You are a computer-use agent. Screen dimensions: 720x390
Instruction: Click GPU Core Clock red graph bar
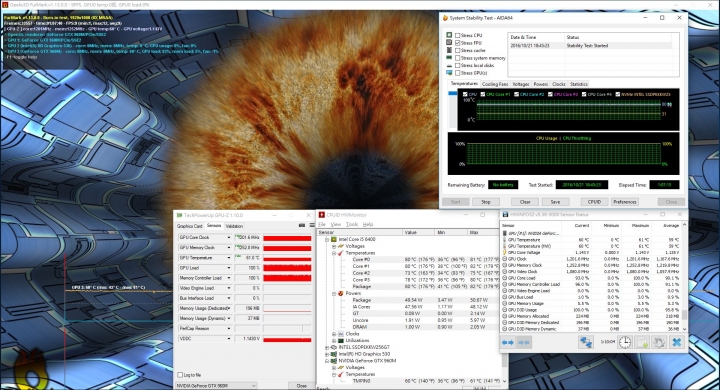287,238
